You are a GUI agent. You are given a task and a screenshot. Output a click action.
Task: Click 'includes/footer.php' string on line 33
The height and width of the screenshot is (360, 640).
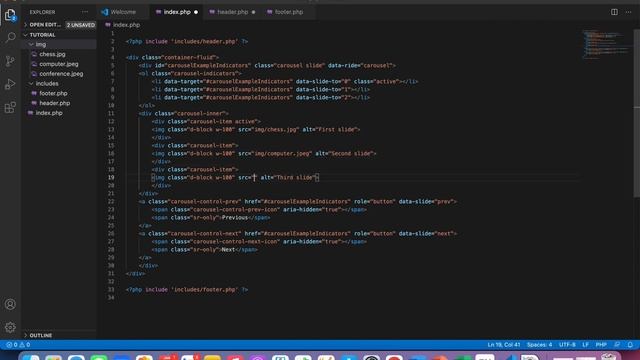pos(204,290)
